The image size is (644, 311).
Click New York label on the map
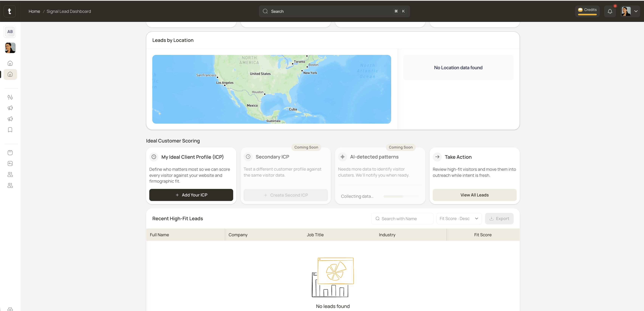(x=310, y=73)
